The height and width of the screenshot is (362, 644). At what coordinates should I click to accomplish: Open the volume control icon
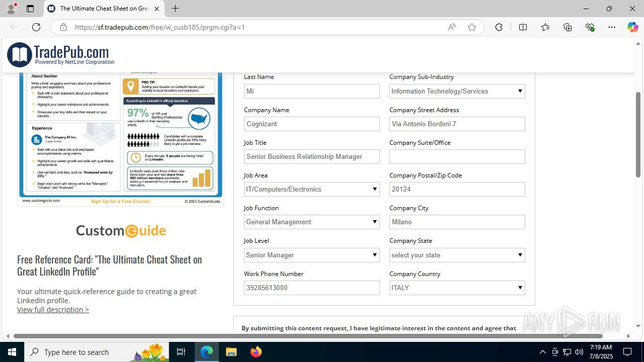point(579,352)
